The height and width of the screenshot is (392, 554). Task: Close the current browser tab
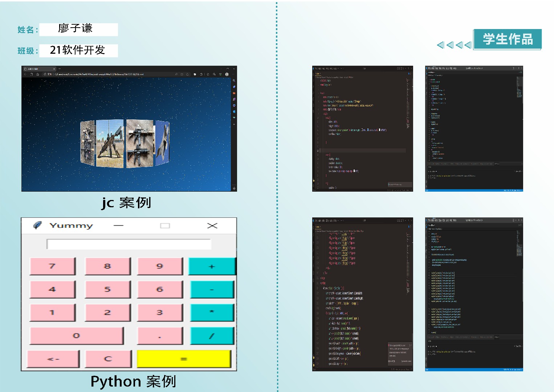tap(54, 69)
